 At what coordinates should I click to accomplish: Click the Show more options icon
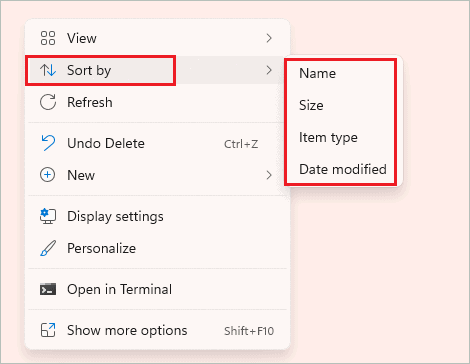[48, 330]
